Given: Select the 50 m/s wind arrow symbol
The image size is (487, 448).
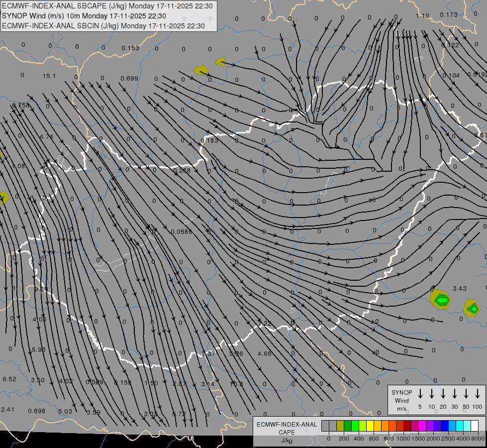Looking at the screenshot, I should 466,394.
